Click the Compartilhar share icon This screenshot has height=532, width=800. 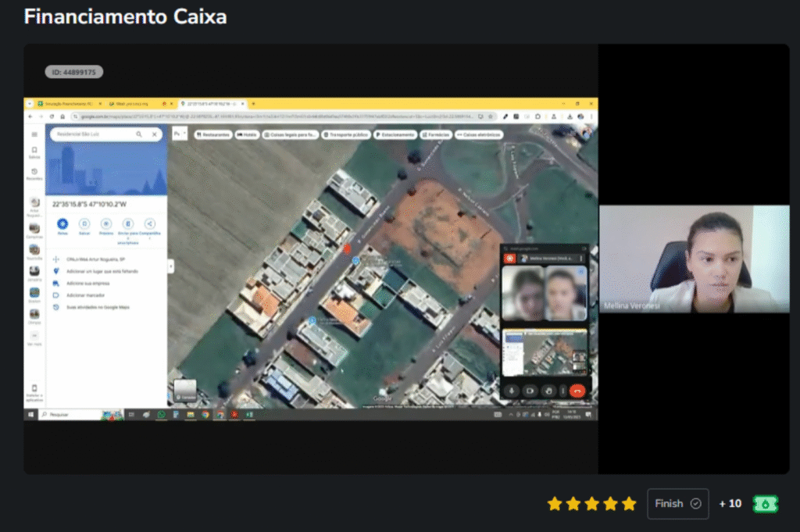coord(150,223)
